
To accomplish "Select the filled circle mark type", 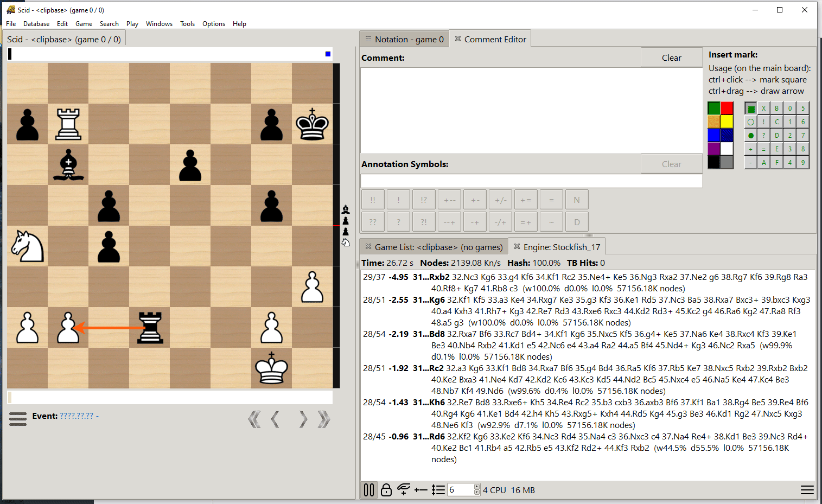I will (x=750, y=136).
